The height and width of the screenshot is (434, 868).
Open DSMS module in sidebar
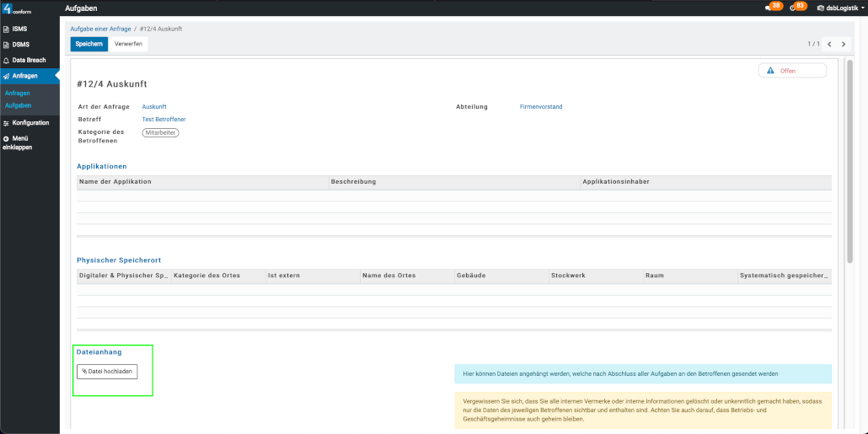[x=20, y=44]
